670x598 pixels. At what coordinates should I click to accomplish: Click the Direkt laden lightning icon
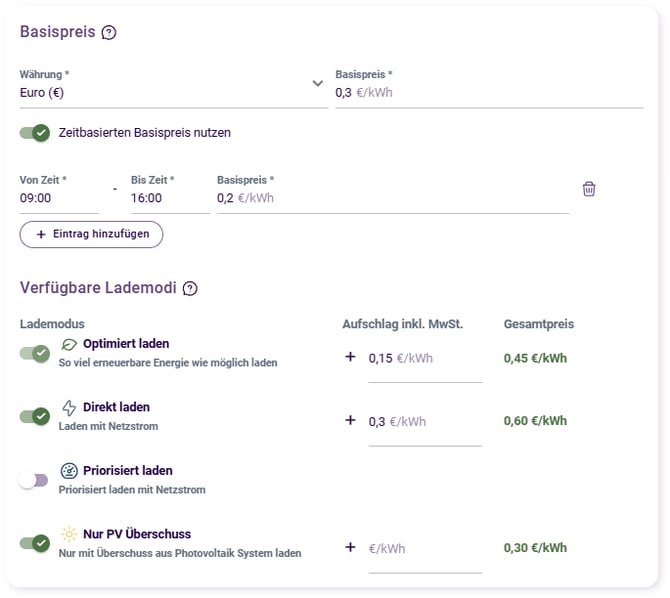[x=69, y=407]
